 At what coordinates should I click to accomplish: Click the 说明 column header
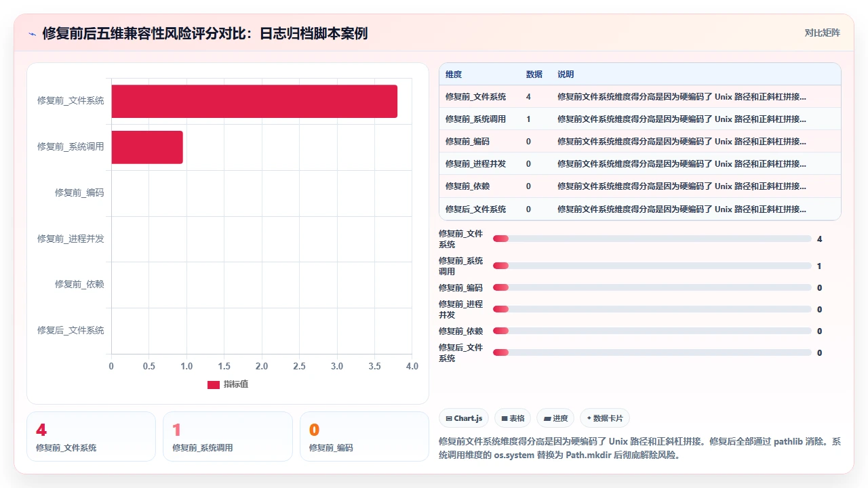(566, 74)
